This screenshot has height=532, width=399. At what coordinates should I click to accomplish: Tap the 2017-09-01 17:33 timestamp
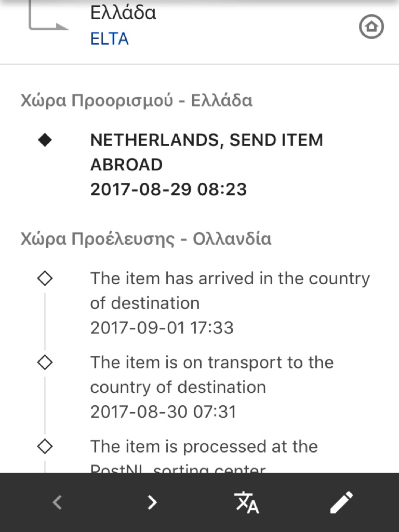[x=162, y=328]
